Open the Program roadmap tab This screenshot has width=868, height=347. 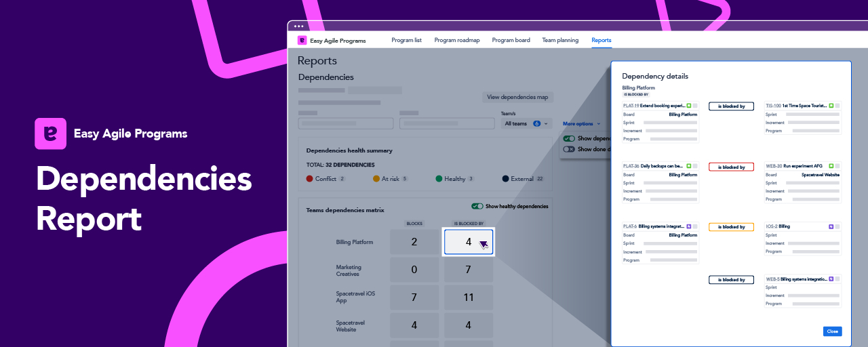point(457,40)
